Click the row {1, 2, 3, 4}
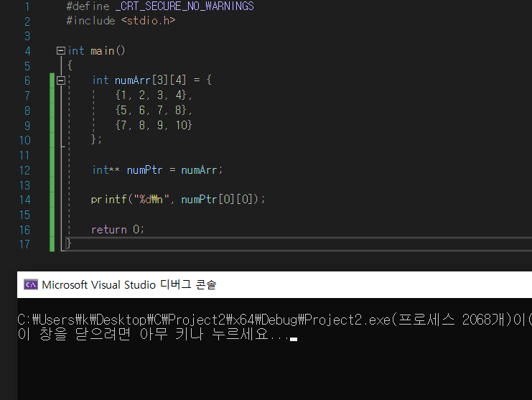Viewport: 532px width, 400px height. point(154,96)
